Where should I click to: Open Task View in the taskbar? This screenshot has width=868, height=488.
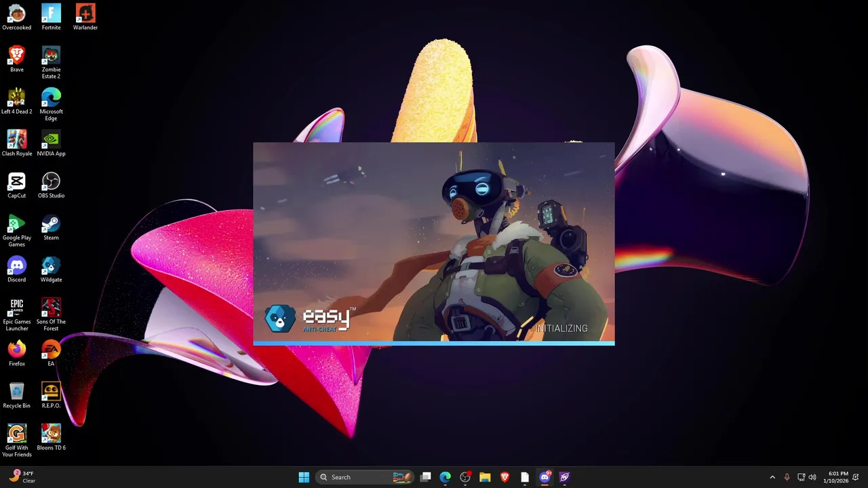(x=425, y=477)
